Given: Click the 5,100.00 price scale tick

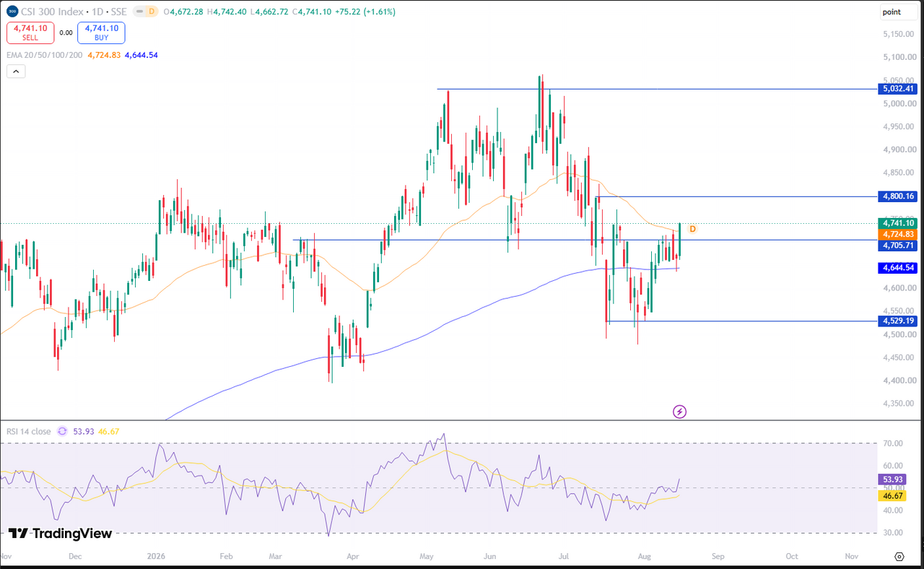Looking at the screenshot, I should click(x=897, y=57).
